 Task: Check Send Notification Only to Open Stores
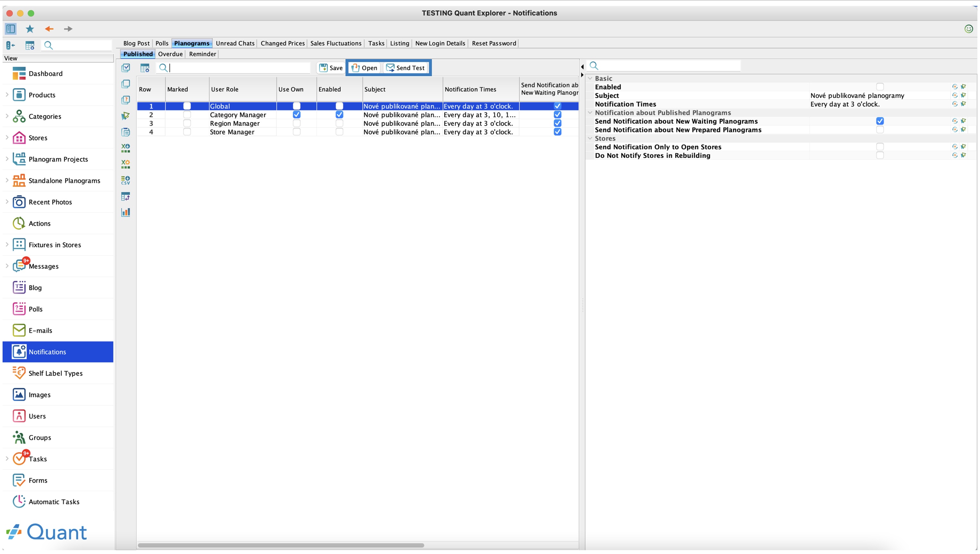tap(879, 147)
